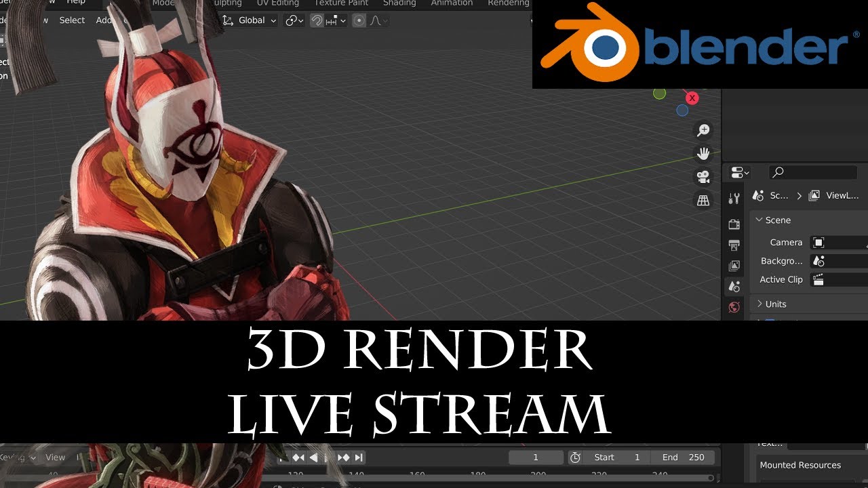Open the snapping options dropdown
The height and width of the screenshot is (488, 868).
(336, 20)
